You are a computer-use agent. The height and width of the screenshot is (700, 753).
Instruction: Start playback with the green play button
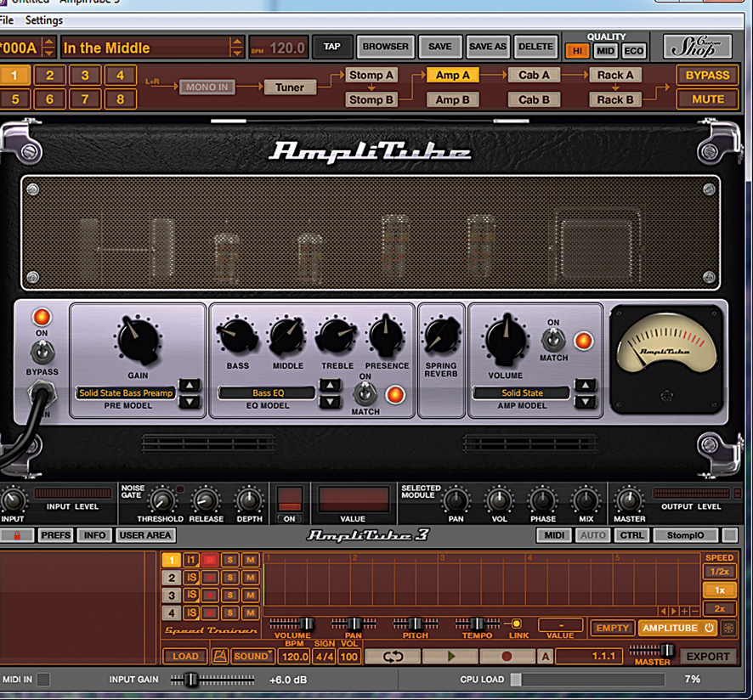pos(450,657)
